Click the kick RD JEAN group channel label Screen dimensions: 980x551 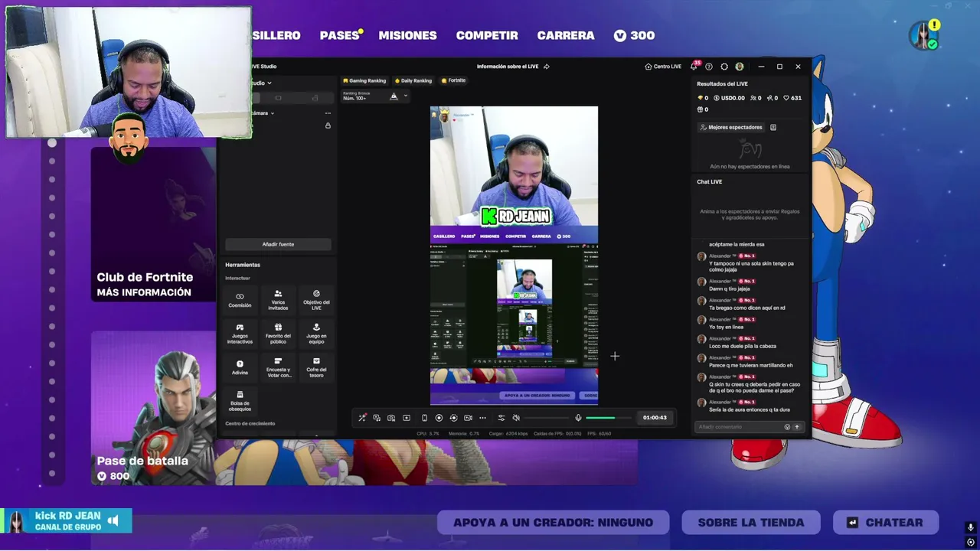pyautogui.click(x=67, y=520)
